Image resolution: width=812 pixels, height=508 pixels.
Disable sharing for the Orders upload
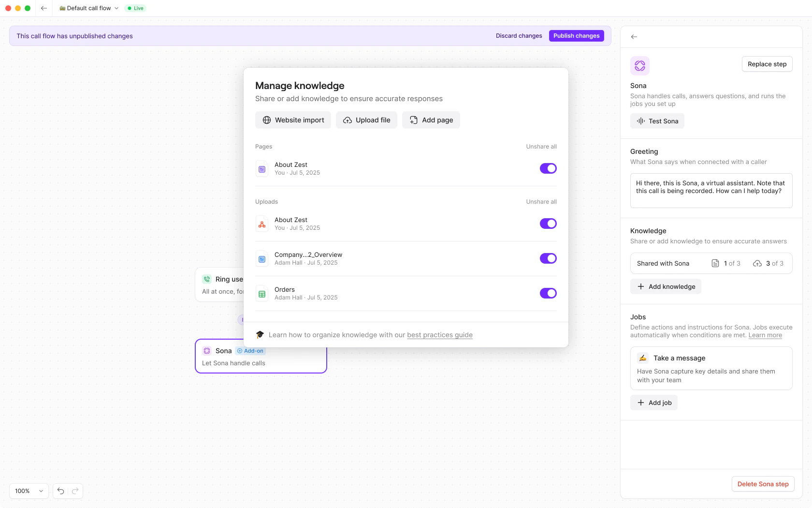pos(548,293)
